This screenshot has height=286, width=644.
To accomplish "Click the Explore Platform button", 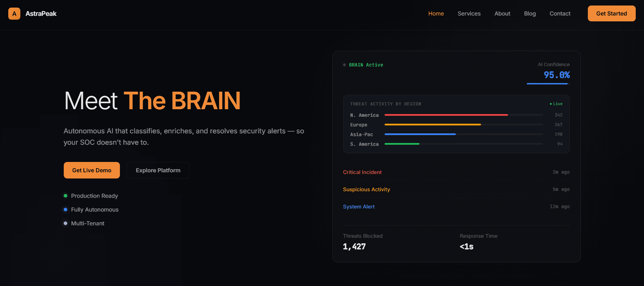I will (158, 170).
